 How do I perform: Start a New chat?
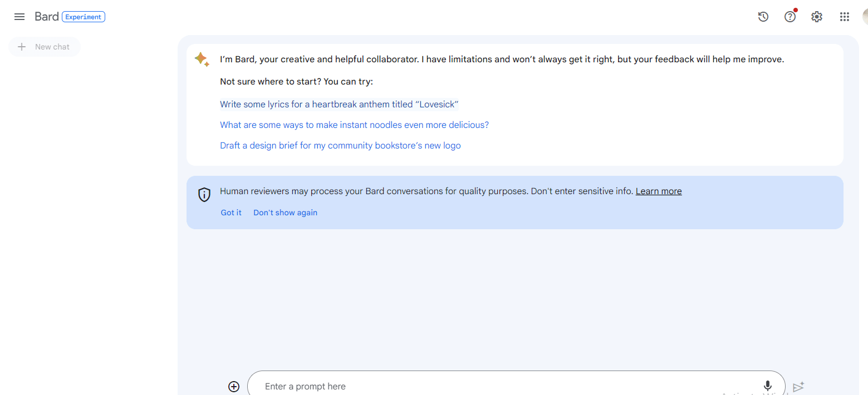coord(45,47)
